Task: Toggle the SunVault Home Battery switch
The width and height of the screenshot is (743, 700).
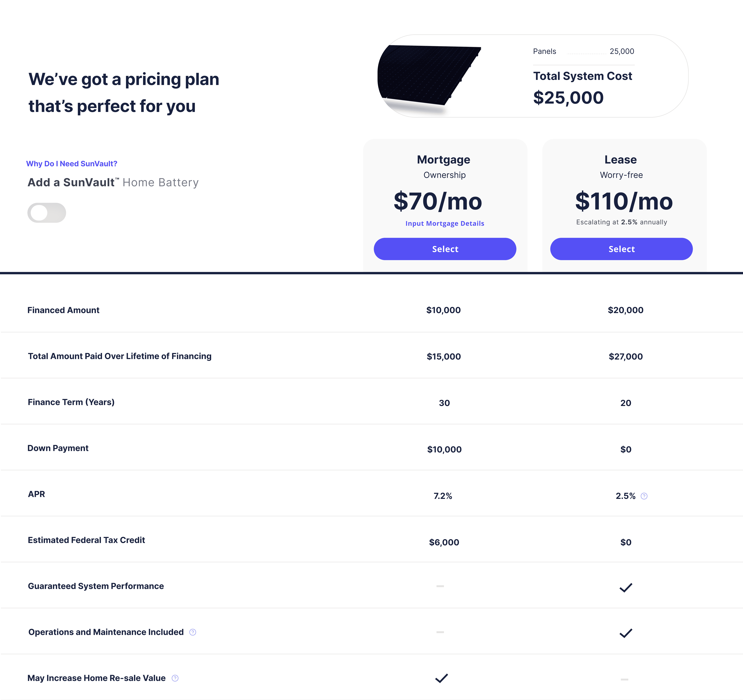Action: (x=47, y=213)
